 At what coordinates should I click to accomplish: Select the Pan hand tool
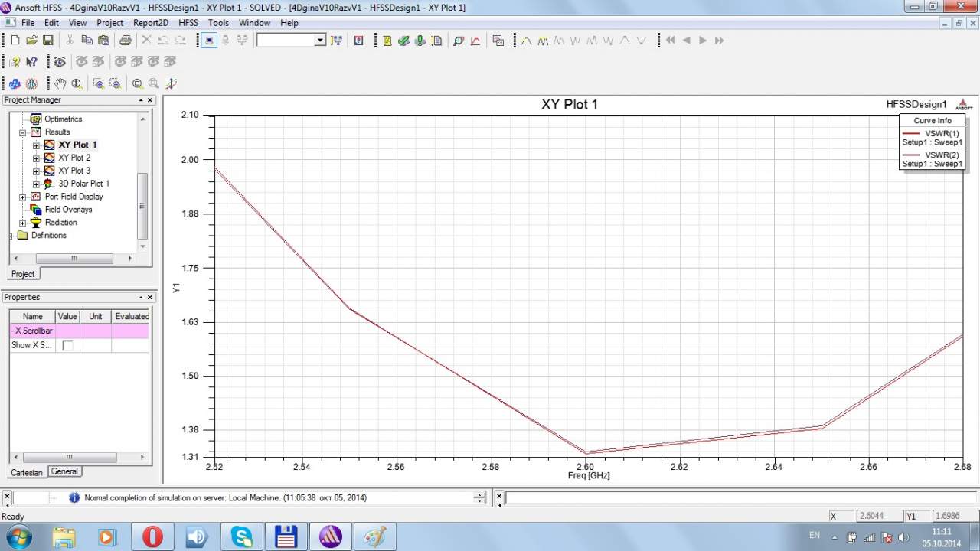coord(60,83)
